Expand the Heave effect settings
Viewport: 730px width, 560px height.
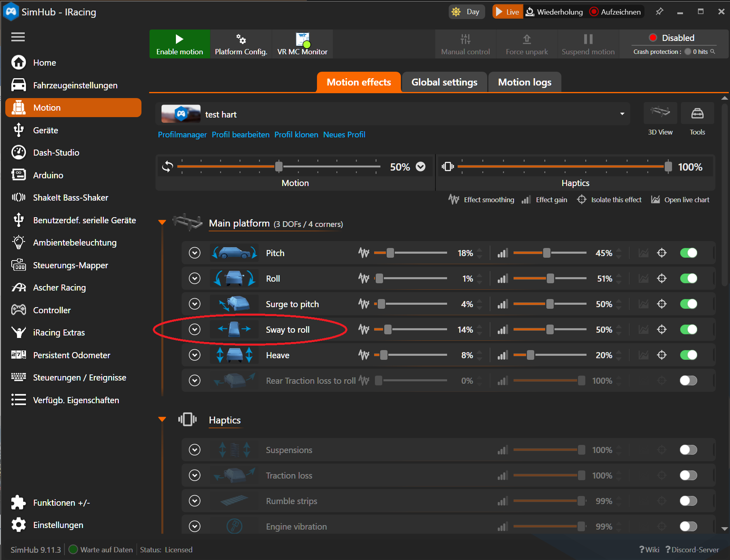[195, 355]
